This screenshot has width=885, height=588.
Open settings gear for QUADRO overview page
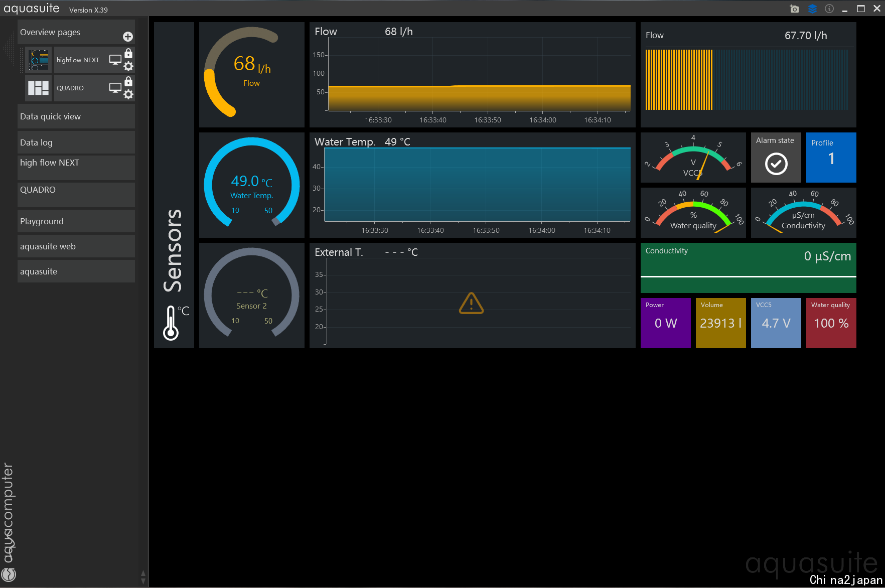click(x=128, y=94)
